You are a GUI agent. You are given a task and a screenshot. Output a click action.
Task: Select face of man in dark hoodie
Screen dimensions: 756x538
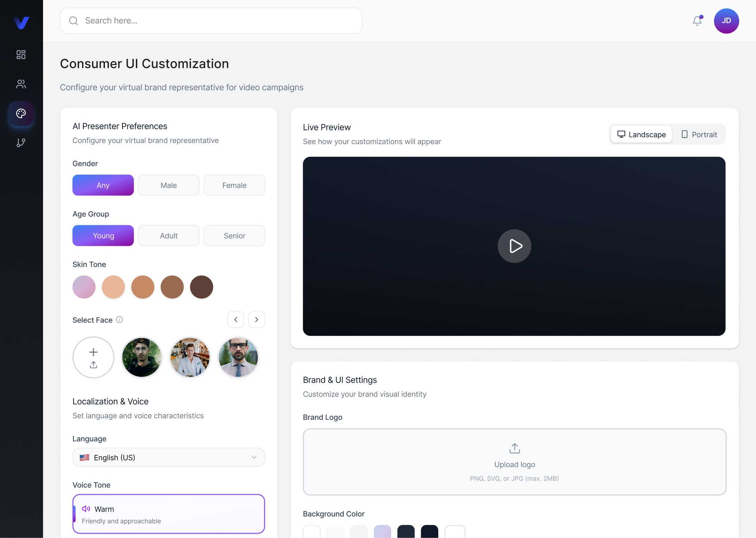[142, 357]
